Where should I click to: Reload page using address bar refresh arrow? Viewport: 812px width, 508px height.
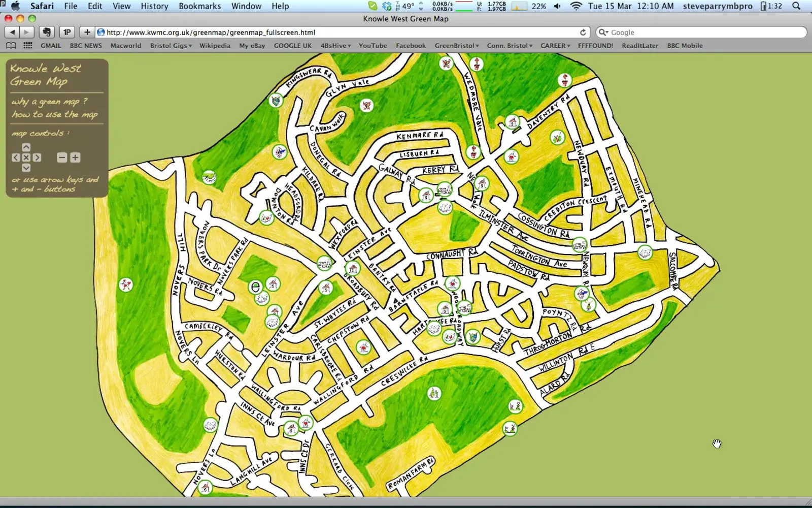coord(583,32)
